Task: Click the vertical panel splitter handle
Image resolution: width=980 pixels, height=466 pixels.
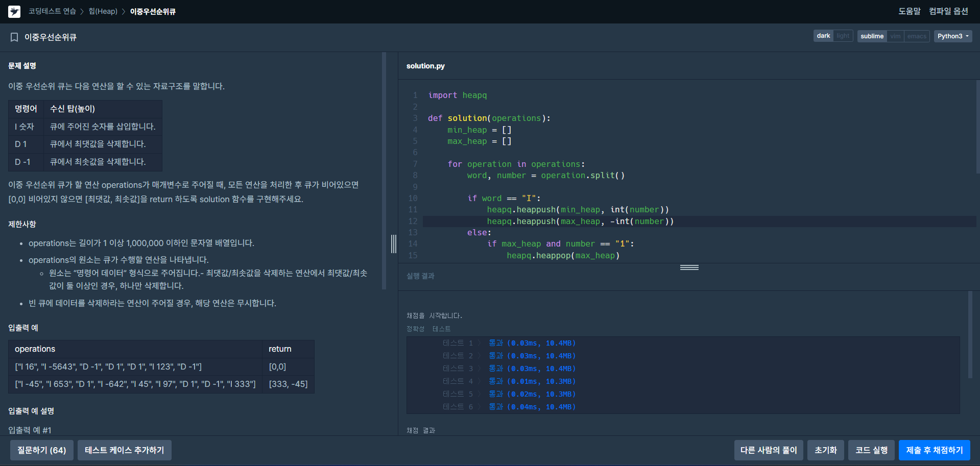Action: (x=393, y=243)
